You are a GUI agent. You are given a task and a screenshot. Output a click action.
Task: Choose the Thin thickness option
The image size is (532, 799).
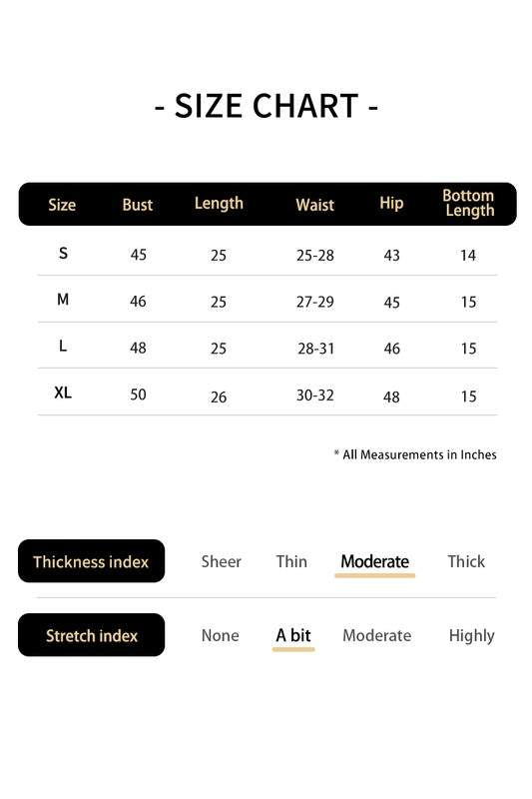(291, 561)
